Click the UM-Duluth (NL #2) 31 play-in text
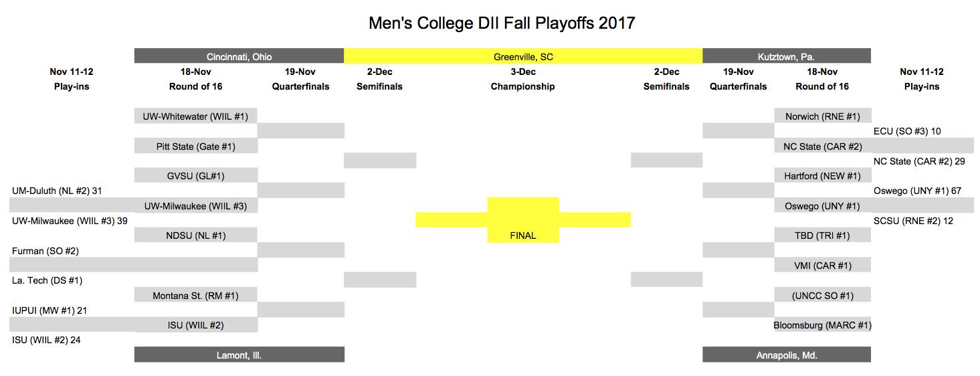980x376 pixels. 57,191
